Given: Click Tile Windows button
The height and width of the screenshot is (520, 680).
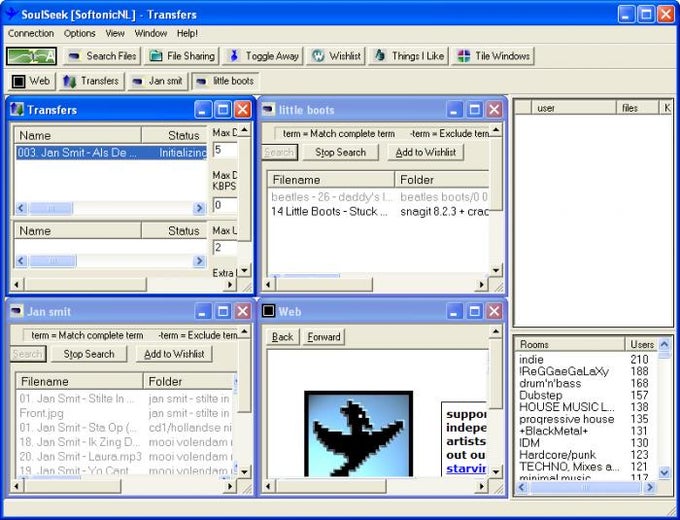Looking at the screenshot, I should pos(493,56).
